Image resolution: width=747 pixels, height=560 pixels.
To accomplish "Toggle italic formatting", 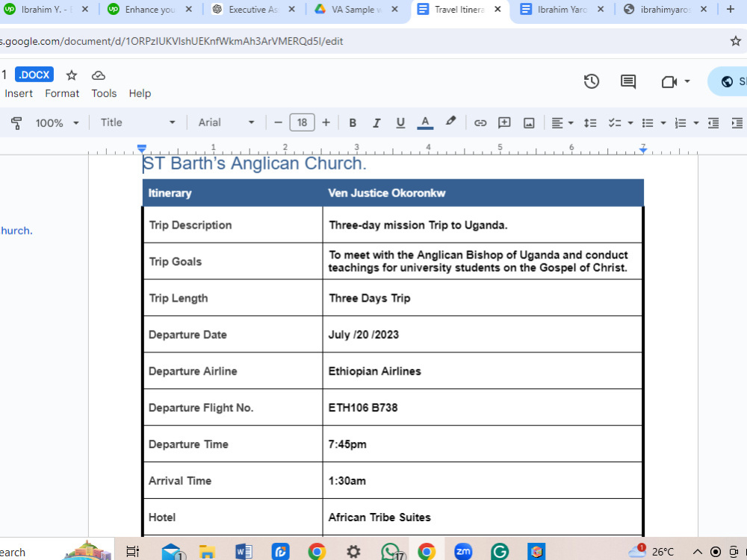I will [376, 123].
